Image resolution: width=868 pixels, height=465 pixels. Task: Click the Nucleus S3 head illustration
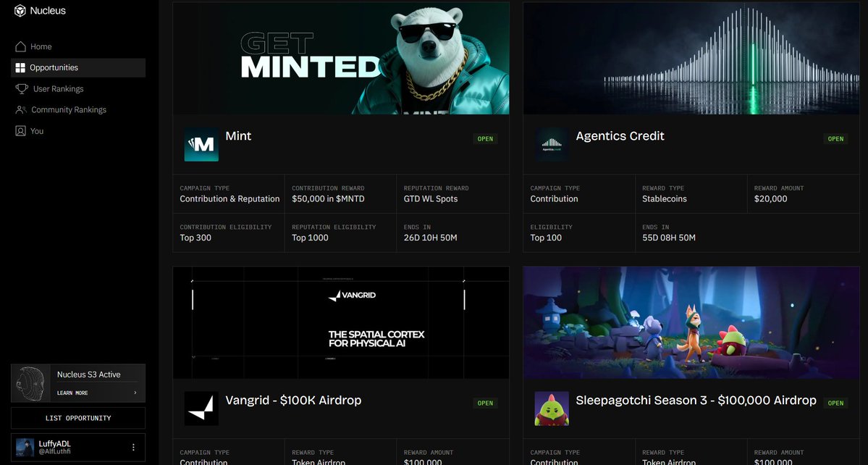coord(30,383)
